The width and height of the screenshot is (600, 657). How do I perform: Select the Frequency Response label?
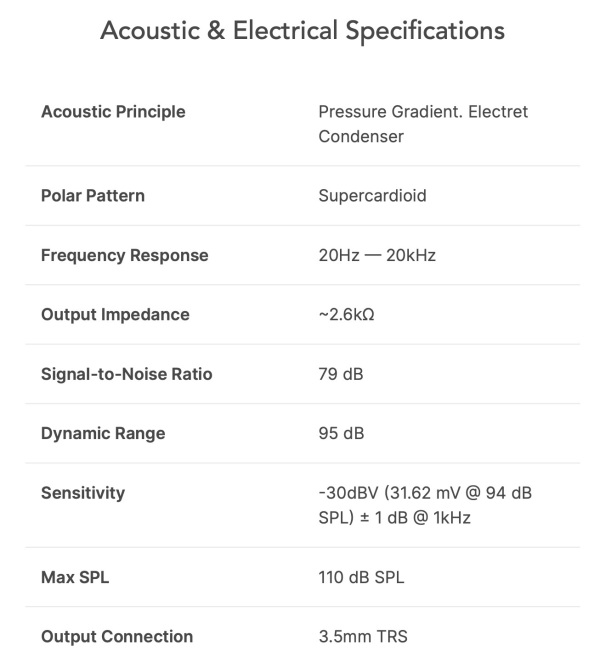point(124,256)
